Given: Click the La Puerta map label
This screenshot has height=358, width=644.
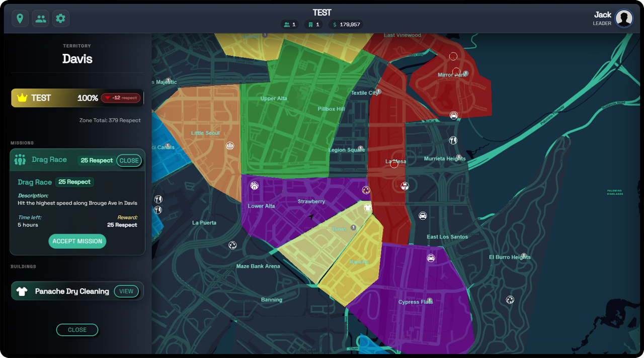Looking at the screenshot, I should click(204, 223).
